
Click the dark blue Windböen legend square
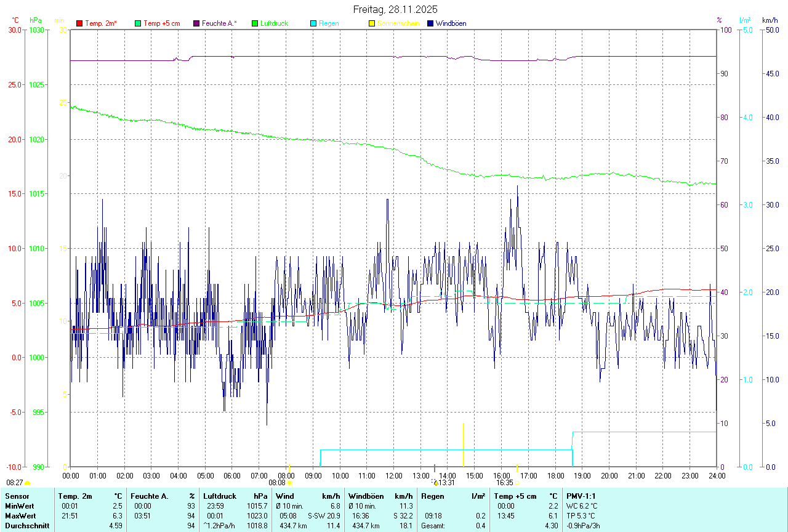click(430, 23)
